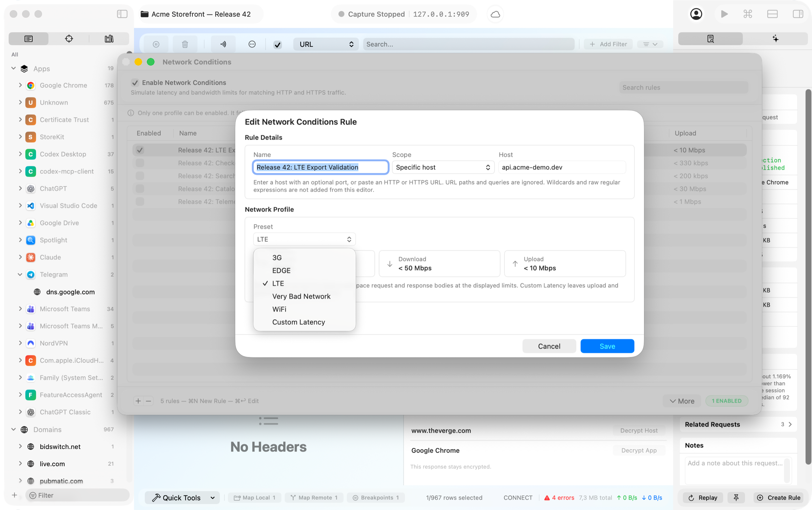Click the plus icon to add a rule
This screenshot has height=510, width=812.
coord(138,401)
